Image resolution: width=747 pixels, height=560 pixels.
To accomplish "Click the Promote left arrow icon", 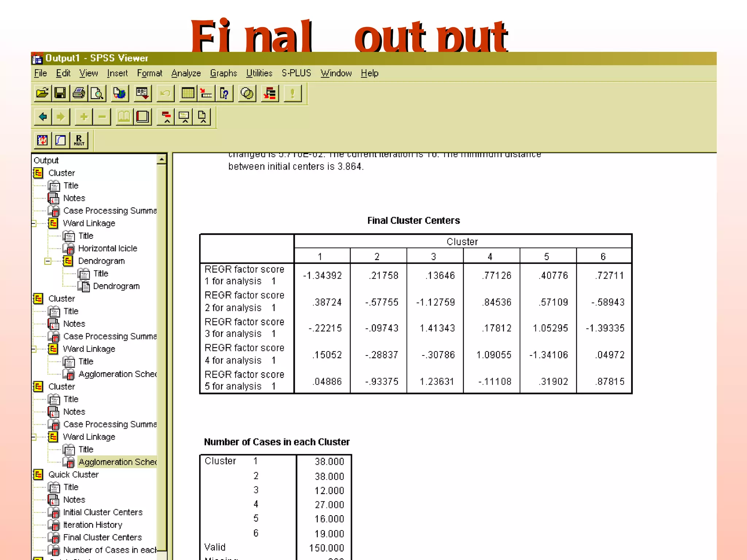I will tap(43, 117).
